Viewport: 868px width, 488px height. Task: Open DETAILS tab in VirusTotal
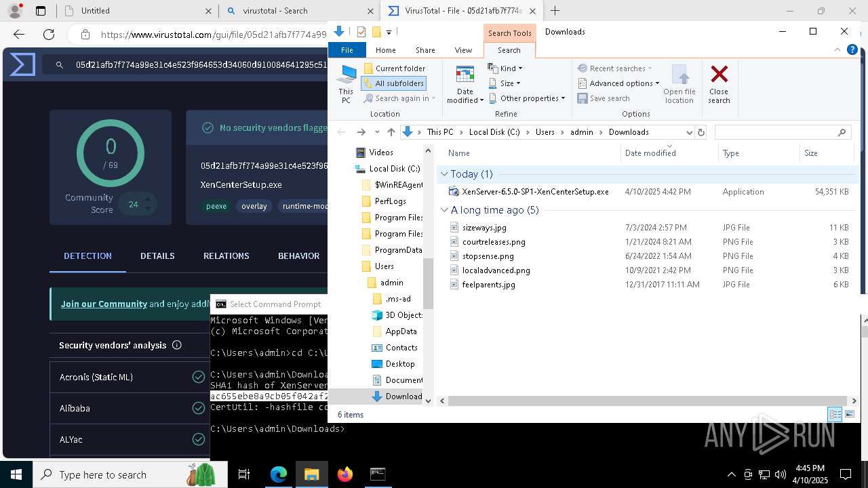point(157,256)
